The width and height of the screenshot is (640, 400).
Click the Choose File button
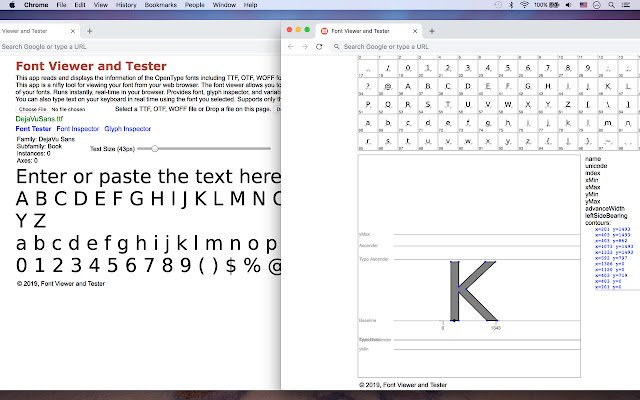[x=33, y=109]
